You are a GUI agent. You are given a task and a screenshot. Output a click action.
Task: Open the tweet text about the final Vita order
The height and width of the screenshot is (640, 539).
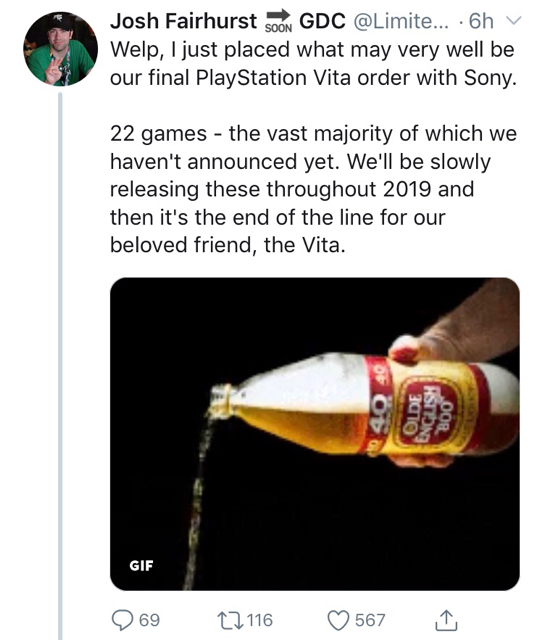coord(313,64)
